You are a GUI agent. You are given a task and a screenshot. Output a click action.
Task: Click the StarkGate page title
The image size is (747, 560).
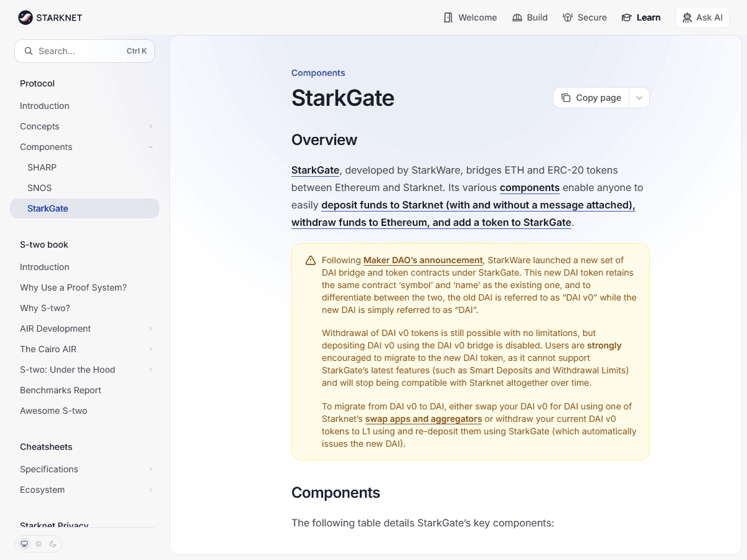click(343, 98)
